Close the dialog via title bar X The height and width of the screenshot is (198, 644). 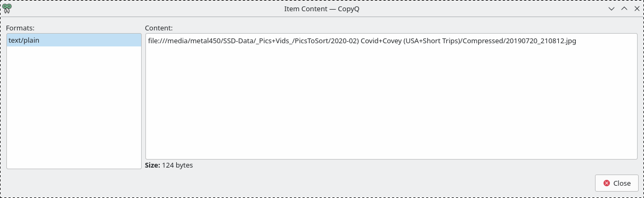[637, 9]
